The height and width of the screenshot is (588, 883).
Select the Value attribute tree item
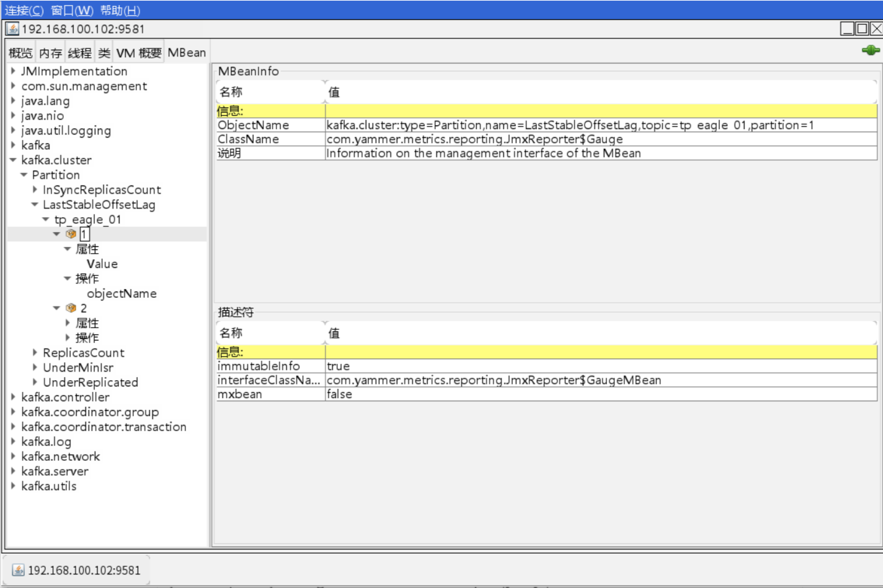point(102,264)
